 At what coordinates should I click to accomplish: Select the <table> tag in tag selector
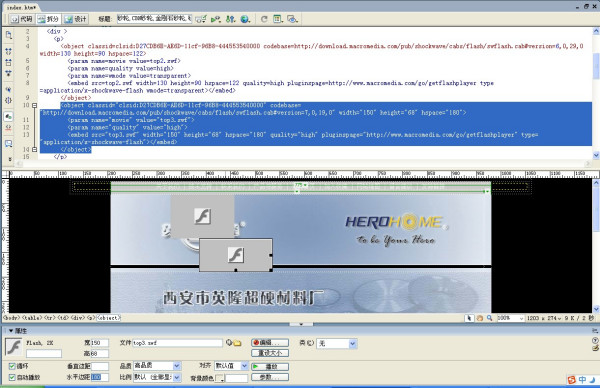(32, 318)
